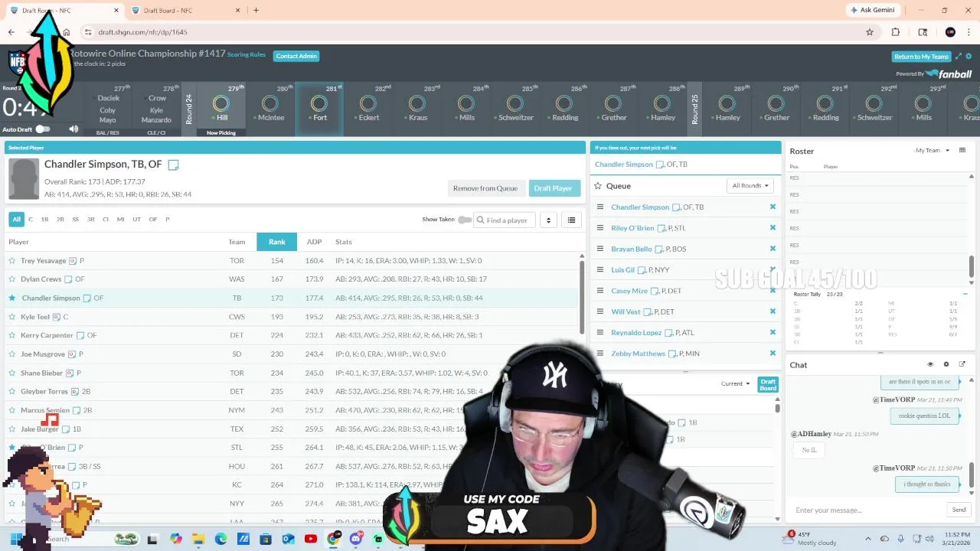
Task: Mute draft sound speaker icon
Action: coord(73,129)
